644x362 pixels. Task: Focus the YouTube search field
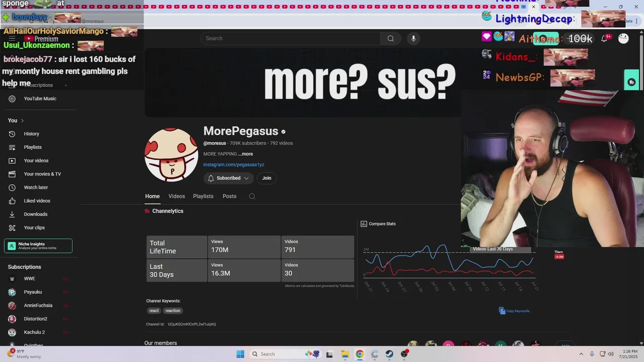[x=290, y=39]
